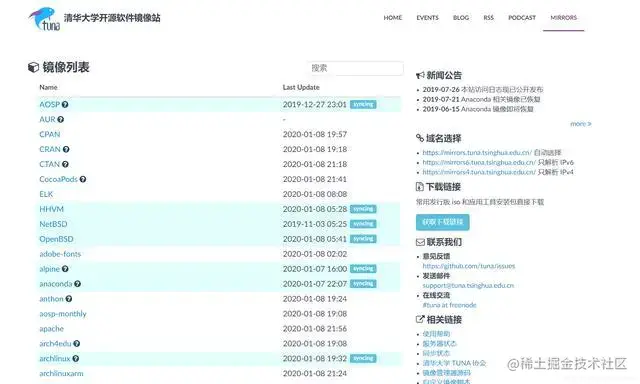Open the arch4edu mirror link
640x384 pixels.
pyautogui.click(x=55, y=344)
